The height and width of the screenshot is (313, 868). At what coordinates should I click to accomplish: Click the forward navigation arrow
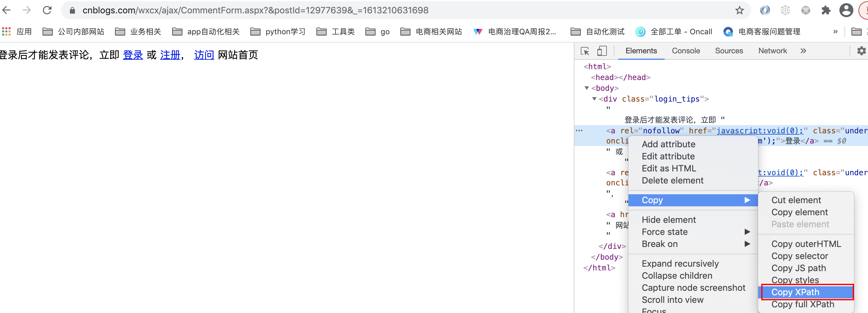26,10
